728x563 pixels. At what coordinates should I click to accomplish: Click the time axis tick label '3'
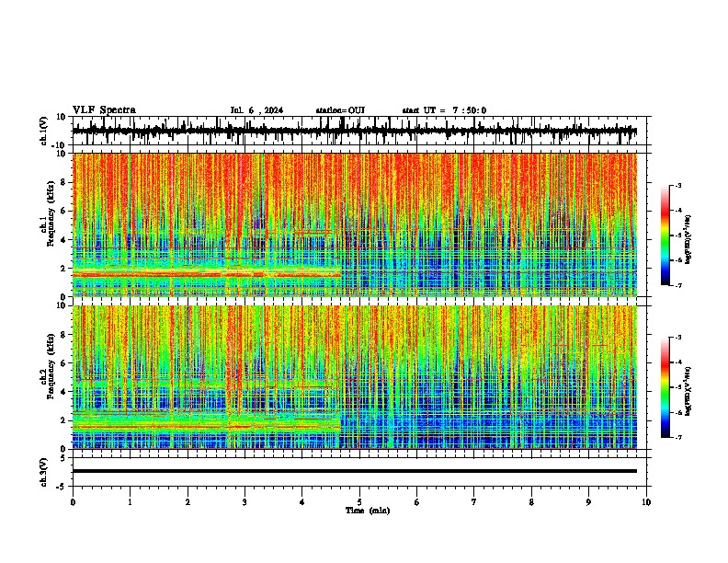(245, 502)
